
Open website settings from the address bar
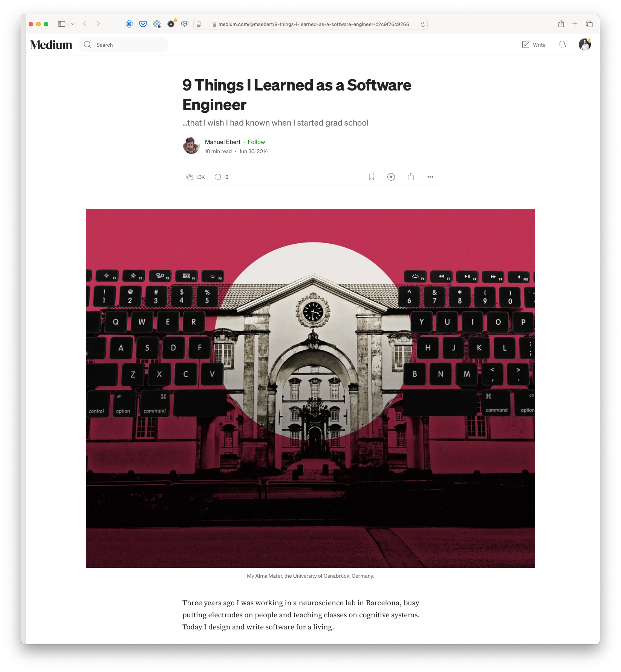tap(214, 24)
